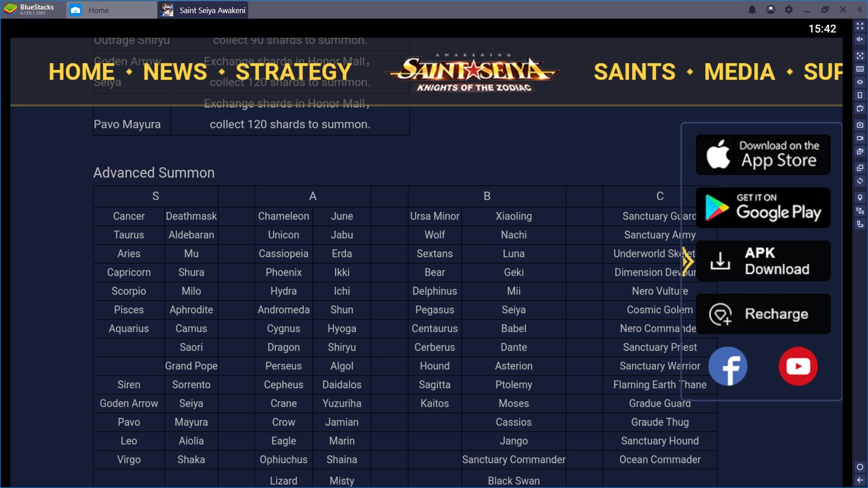Open MEDIA in the site navigation
Screen dimensions: 868x488
pos(740,71)
